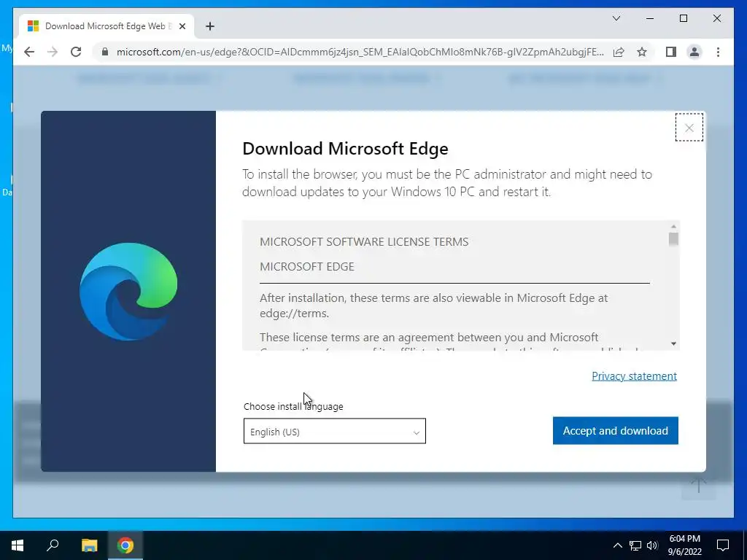The width and height of the screenshot is (747, 560).
Task: View site information via padlock icon
Action: (x=105, y=52)
